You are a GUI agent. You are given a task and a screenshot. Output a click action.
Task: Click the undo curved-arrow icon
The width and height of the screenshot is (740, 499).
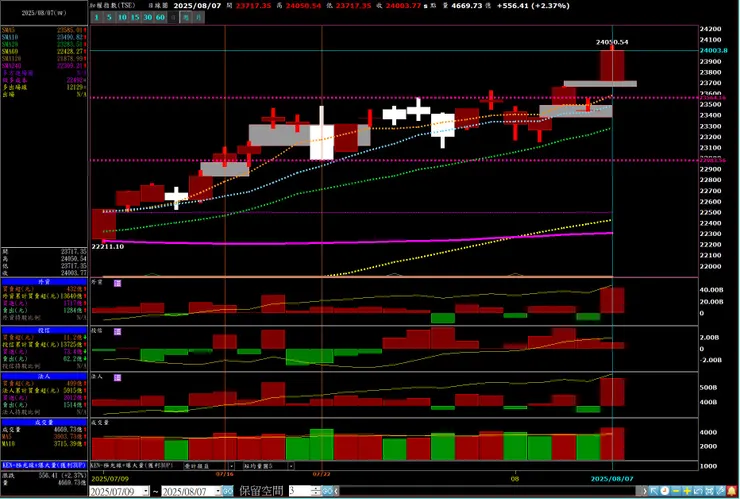click(x=698, y=491)
